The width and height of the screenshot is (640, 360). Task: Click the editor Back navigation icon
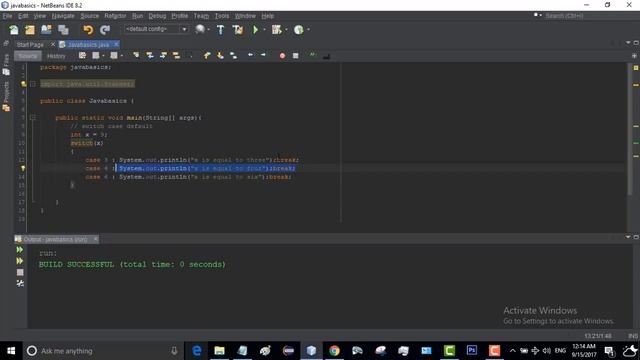[x=96, y=55]
